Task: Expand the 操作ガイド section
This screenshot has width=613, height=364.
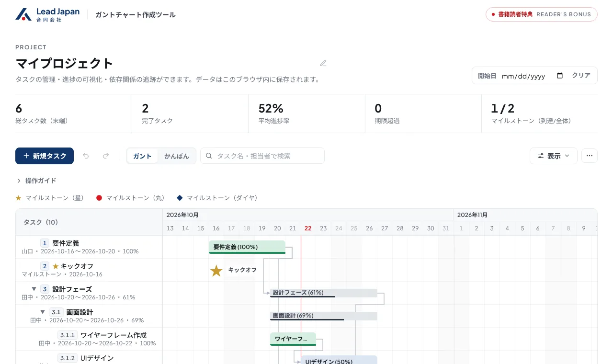Action: [36, 181]
